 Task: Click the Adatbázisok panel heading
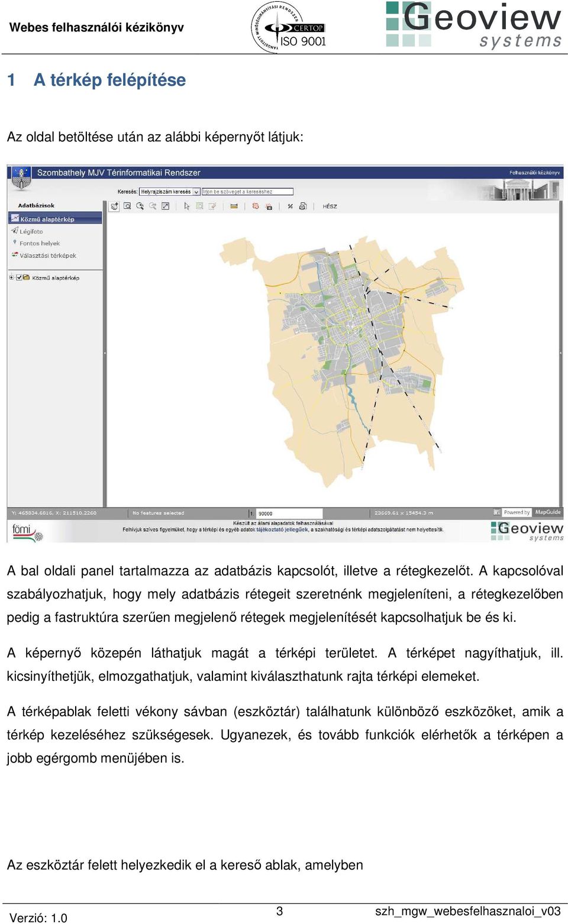click(x=36, y=206)
